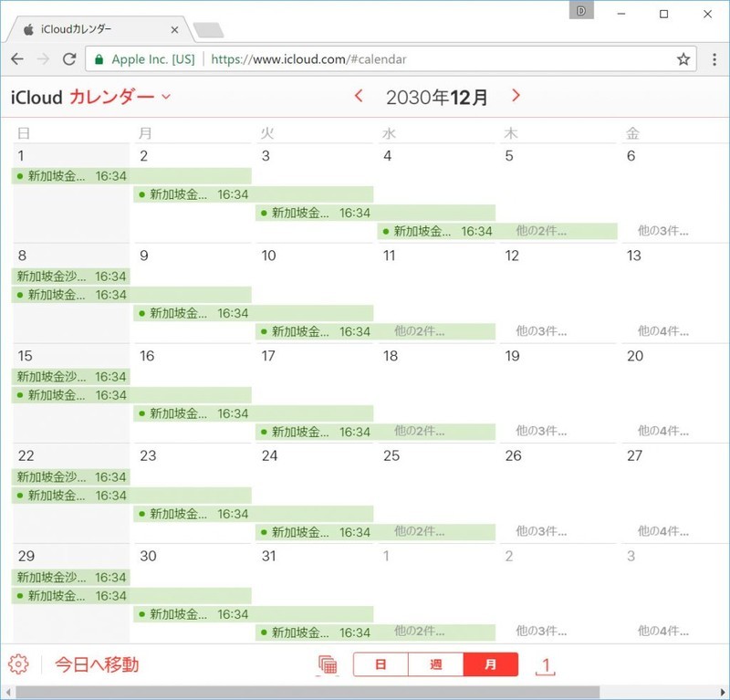Go to next month with right chevron
The height and width of the screenshot is (700, 730).
[516, 96]
